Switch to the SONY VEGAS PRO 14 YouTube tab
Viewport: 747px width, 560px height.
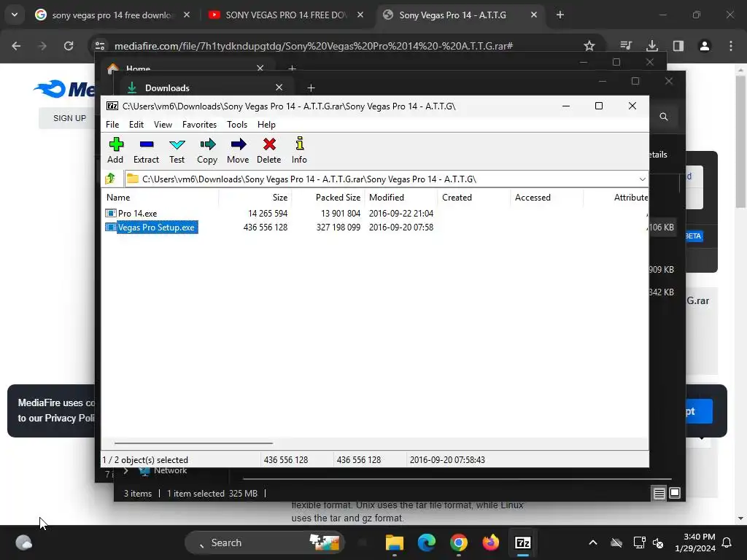point(286,15)
